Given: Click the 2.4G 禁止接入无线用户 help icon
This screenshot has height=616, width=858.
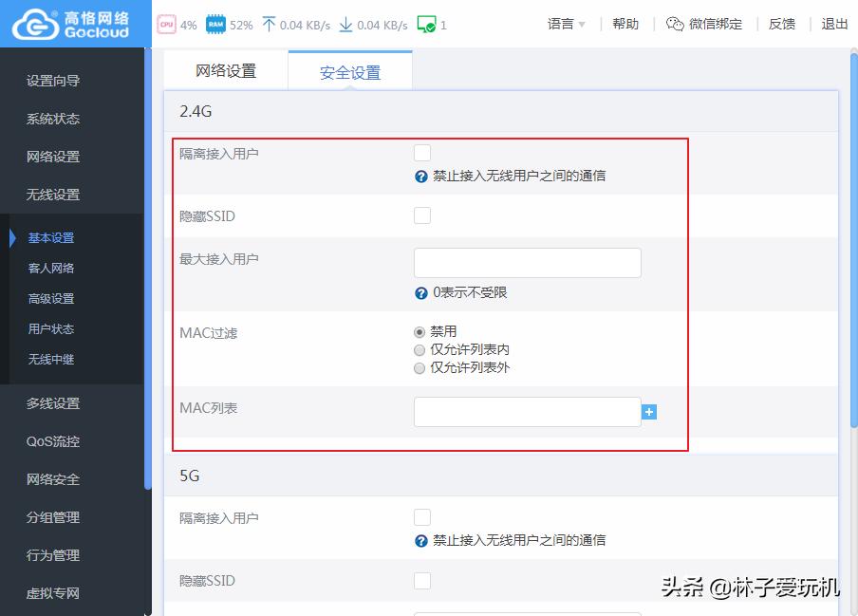Looking at the screenshot, I should [x=420, y=177].
